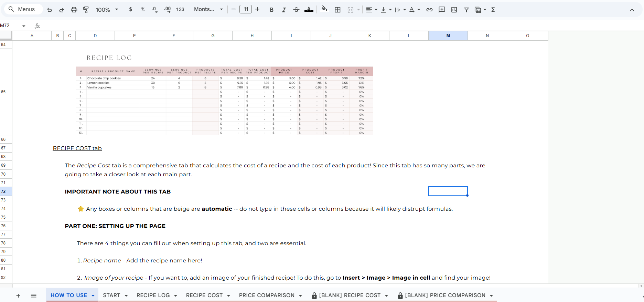Click the Print icon
This screenshot has height=302, width=644.
point(74,10)
